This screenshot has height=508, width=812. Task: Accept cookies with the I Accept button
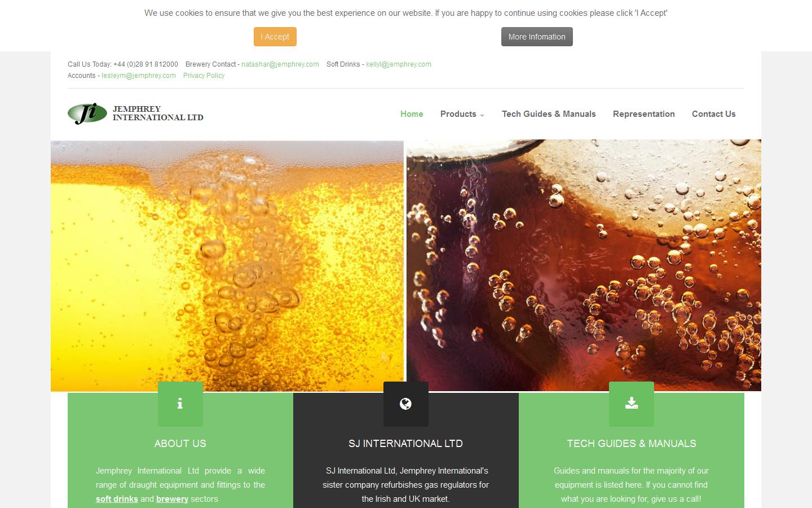[x=275, y=36]
